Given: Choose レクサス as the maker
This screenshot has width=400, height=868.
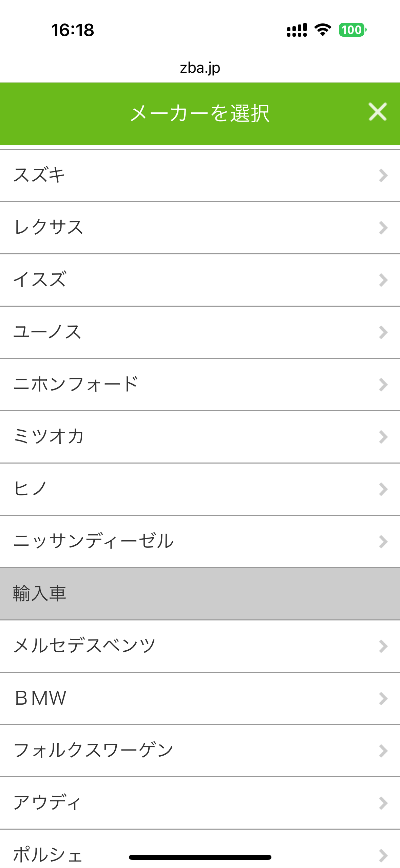Looking at the screenshot, I should 200,228.
